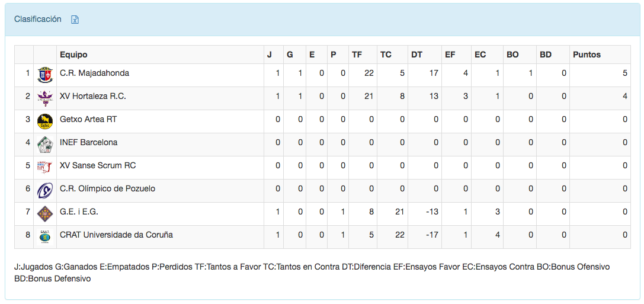Click the CRAT Universidade da Coruña logo
The image size is (644, 304).
pyautogui.click(x=44, y=236)
